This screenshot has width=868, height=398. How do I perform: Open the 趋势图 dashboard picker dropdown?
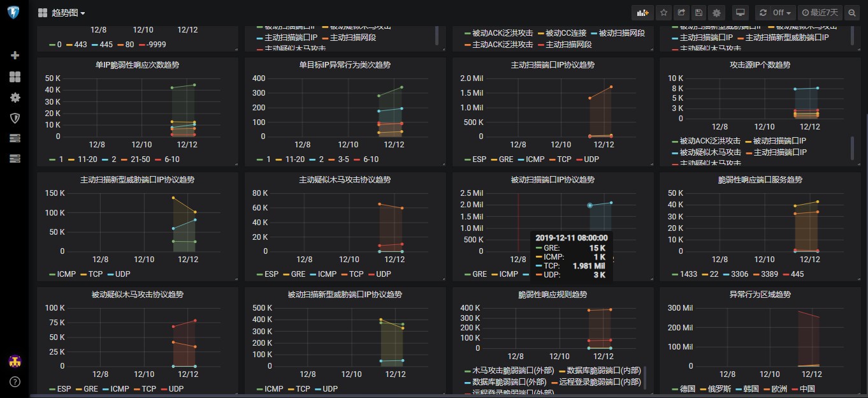pyautogui.click(x=68, y=13)
